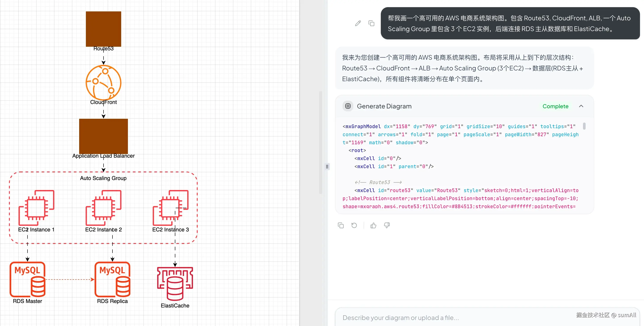This screenshot has height=326, width=644.
Task: Click the code block scrollbar thumb
Action: (x=584, y=126)
